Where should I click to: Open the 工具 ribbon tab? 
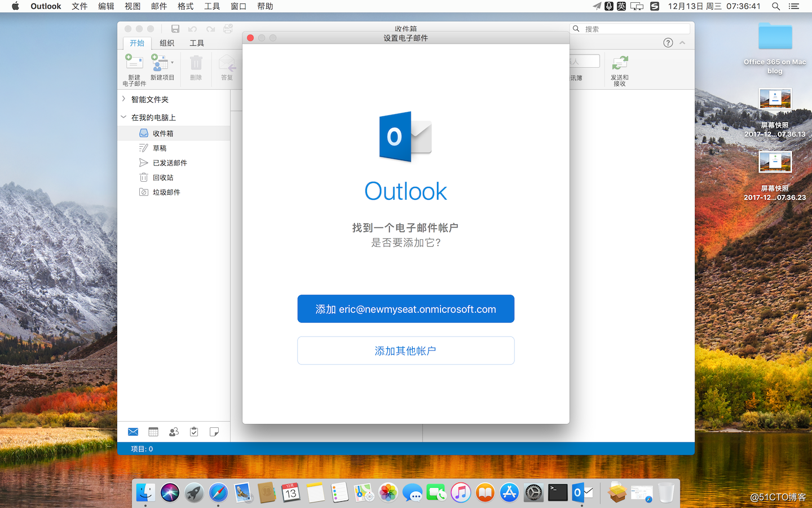(197, 43)
